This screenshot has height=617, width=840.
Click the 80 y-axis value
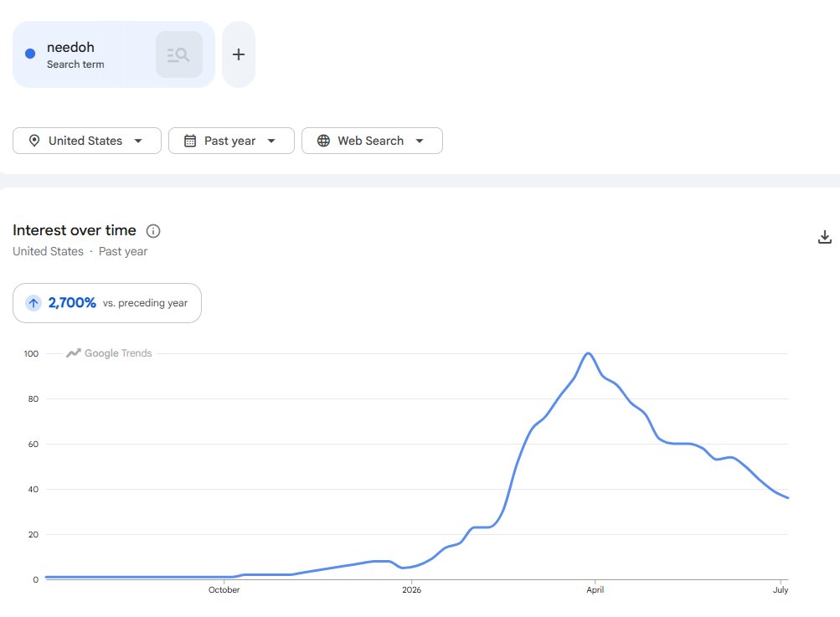[33, 399]
